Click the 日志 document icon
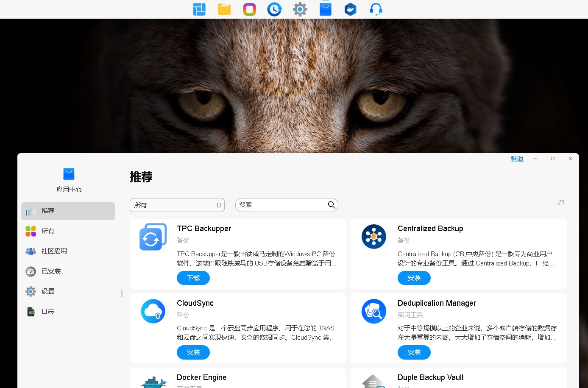This screenshot has height=388, width=588. tap(31, 312)
